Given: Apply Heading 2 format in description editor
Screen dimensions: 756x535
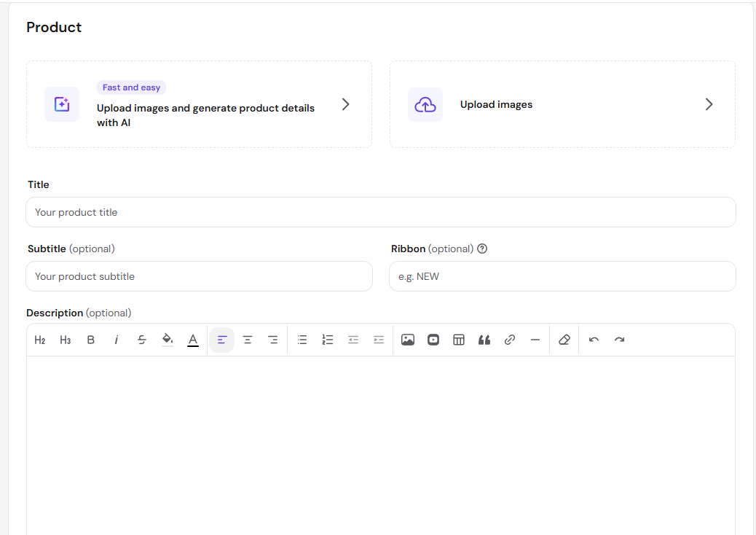Looking at the screenshot, I should pos(40,340).
